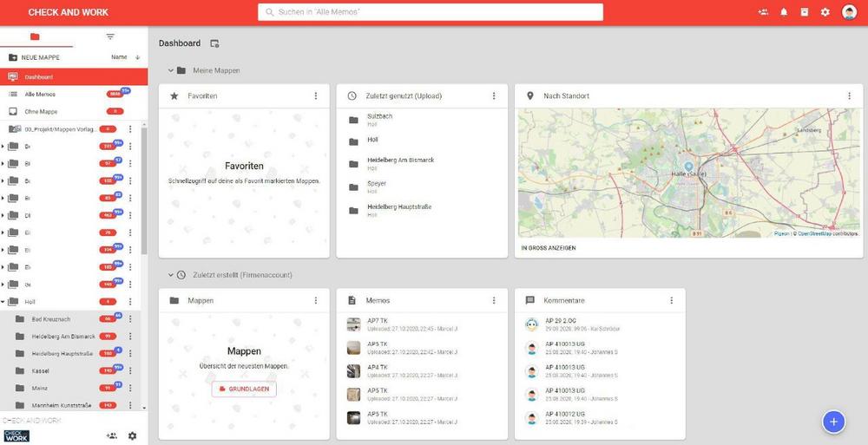Collapse the Meine Mappen section
The width and height of the screenshot is (868, 445).
pos(171,70)
